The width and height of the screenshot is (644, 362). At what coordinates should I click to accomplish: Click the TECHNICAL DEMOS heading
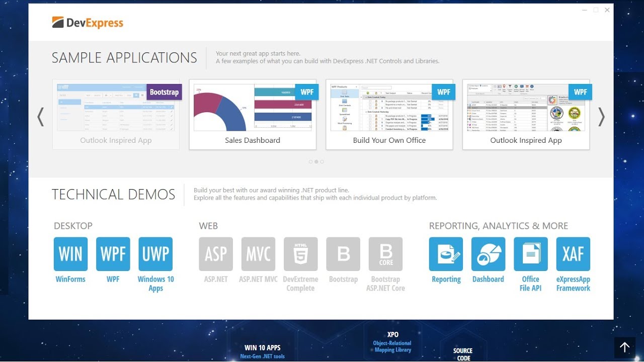click(x=113, y=195)
